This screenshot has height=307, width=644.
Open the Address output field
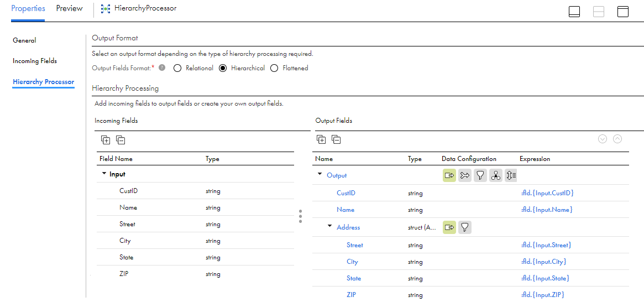point(348,227)
